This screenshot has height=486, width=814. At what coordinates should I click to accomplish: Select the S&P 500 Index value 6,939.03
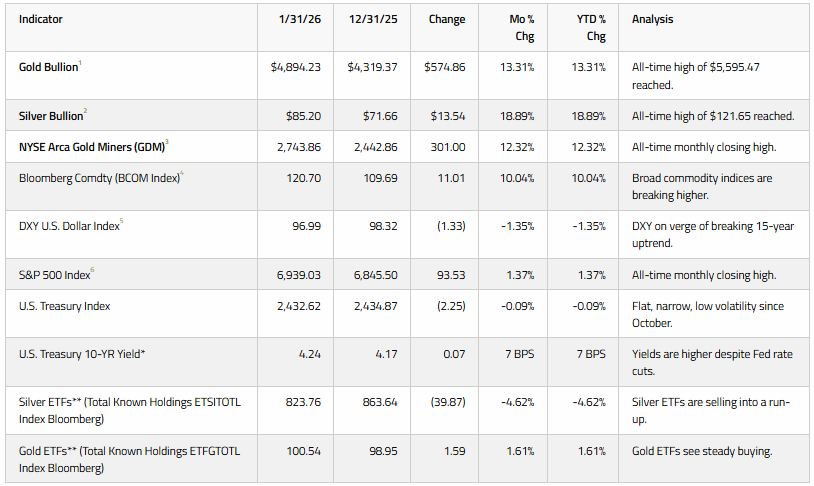point(299,275)
